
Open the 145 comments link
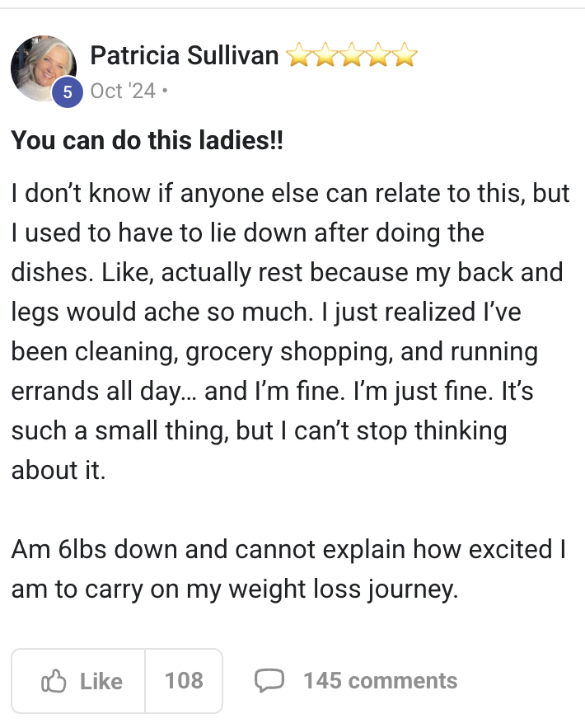[381, 681]
